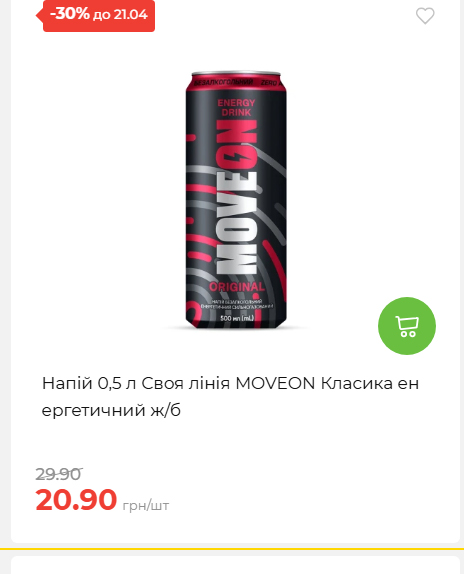Add product to favorites with heart icon
The height and width of the screenshot is (574, 464).
click(425, 16)
